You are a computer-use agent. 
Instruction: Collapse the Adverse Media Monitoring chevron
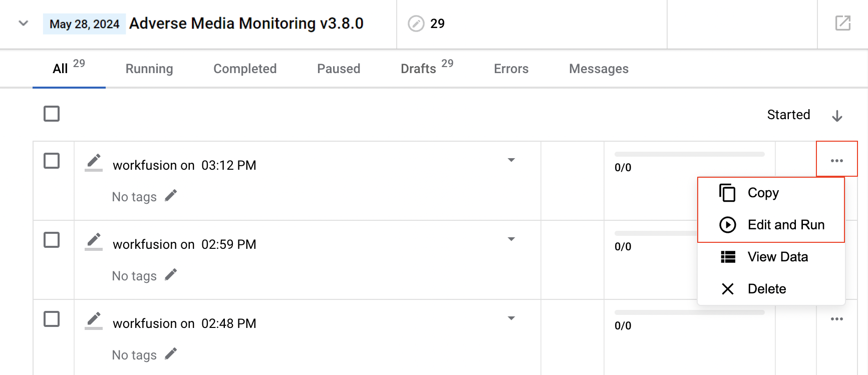[23, 24]
